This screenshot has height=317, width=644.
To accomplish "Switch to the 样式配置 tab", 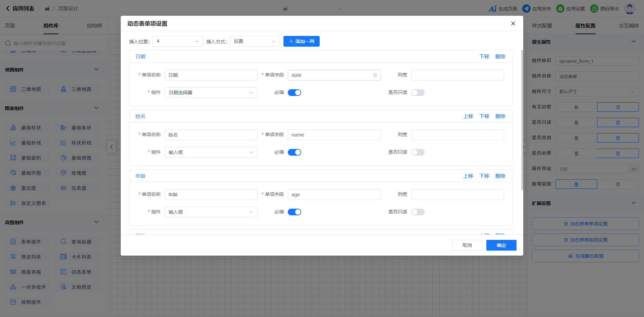I will click(x=542, y=26).
